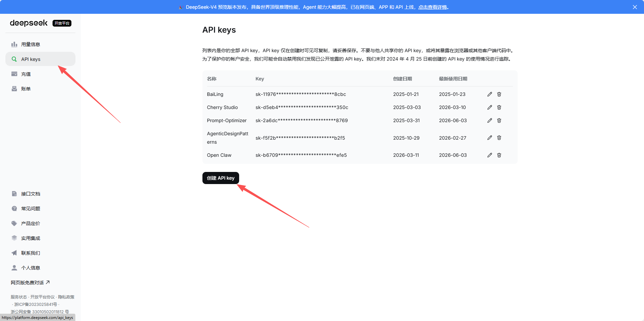The width and height of the screenshot is (644, 321).
Task: Open the 隐私政策 privacy policy link
Action: pyautogui.click(x=66, y=297)
